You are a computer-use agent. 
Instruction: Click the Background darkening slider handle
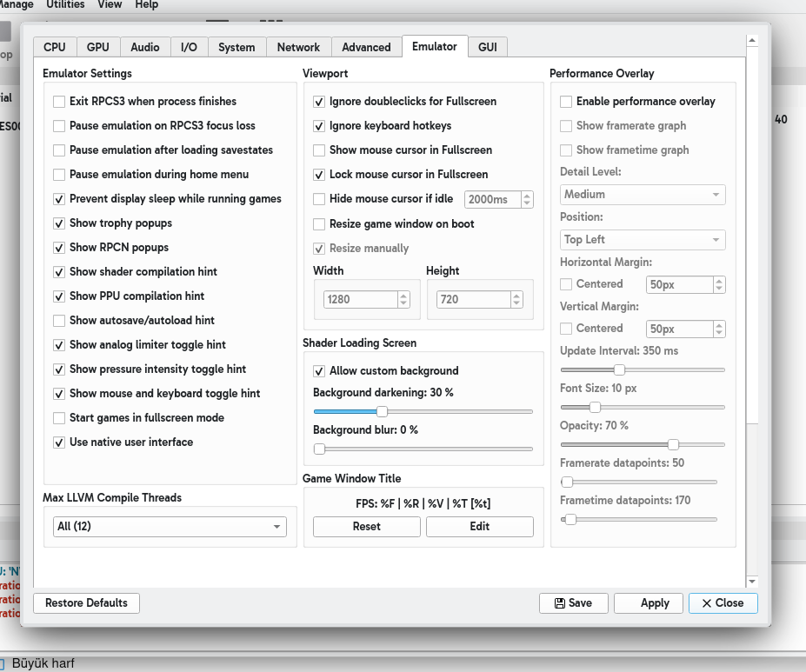coord(382,411)
